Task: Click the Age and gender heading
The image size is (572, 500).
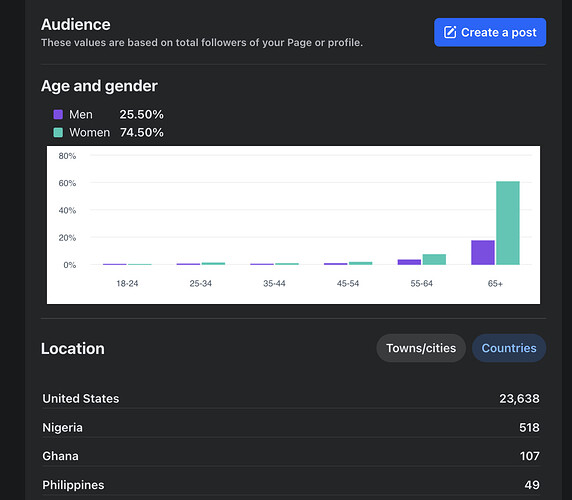Action: pos(99,86)
